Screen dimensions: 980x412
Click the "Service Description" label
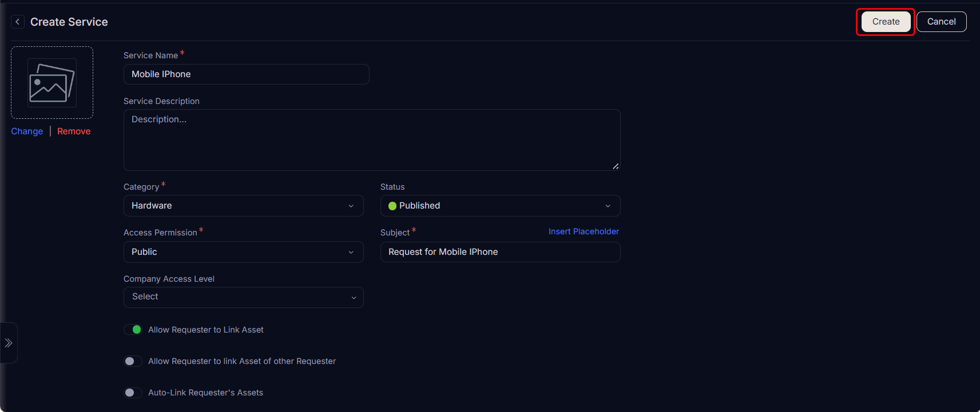coord(161,101)
